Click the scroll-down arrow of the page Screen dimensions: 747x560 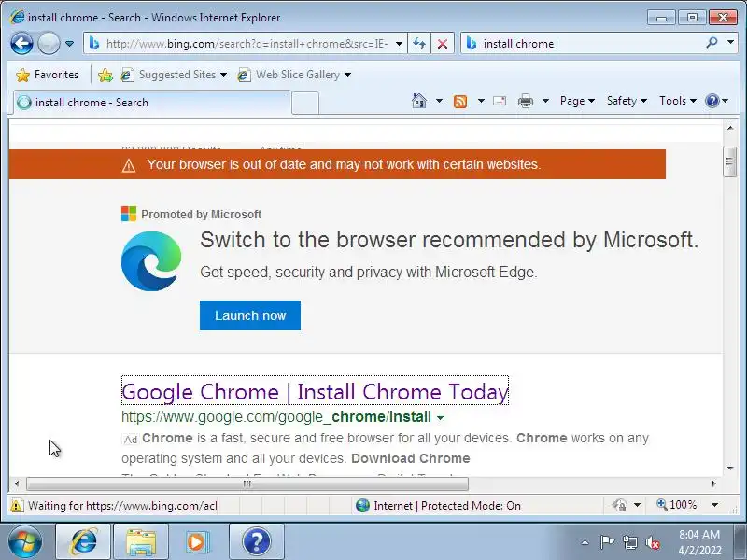[x=730, y=469]
